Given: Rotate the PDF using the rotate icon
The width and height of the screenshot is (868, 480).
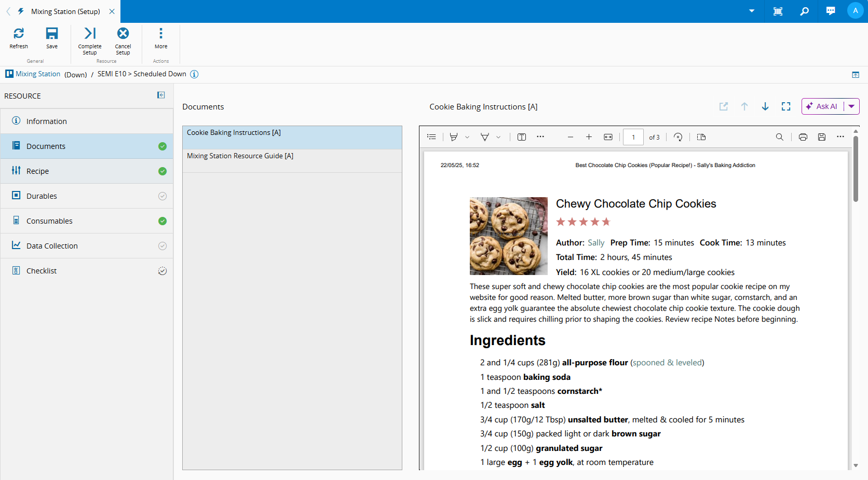Looking at the screenshot, I should point(678,137).
